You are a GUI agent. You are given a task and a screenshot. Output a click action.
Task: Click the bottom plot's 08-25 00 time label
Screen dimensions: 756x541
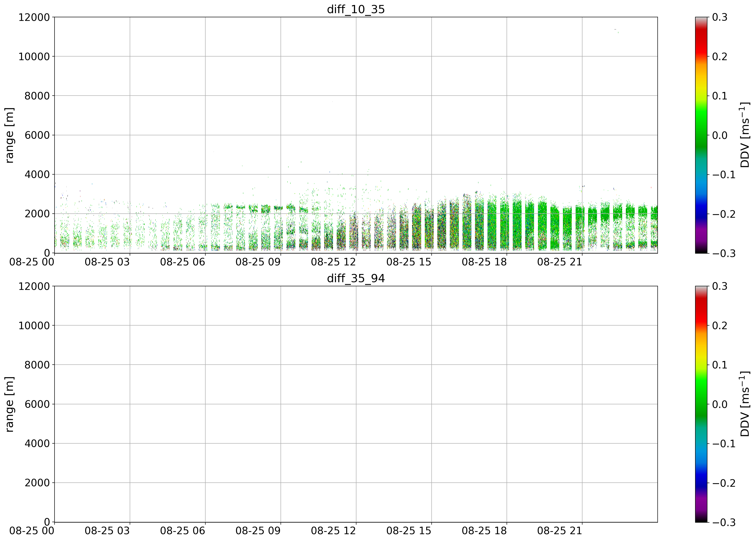point(32,531)
